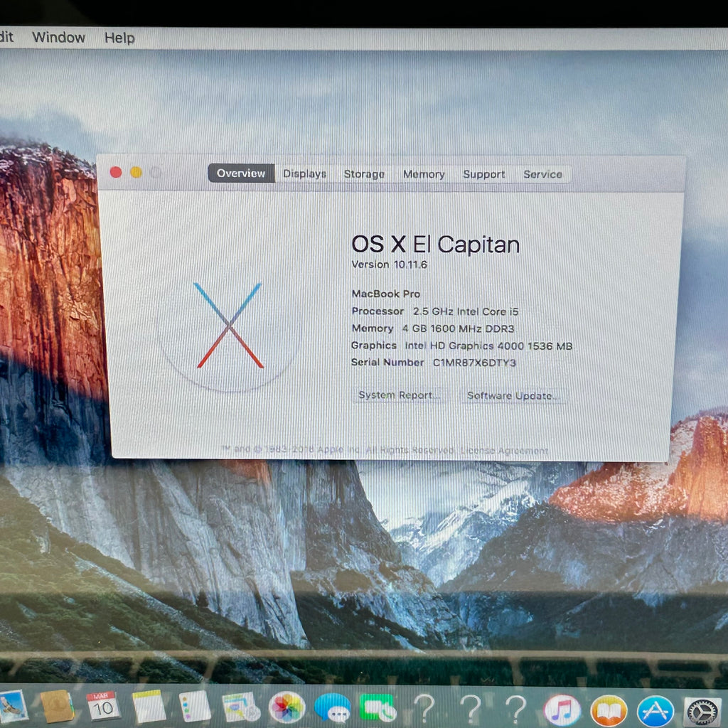Open System Preferences from the Dock
The height and width of the screenshot is (728, 728).
click(702, 712)
